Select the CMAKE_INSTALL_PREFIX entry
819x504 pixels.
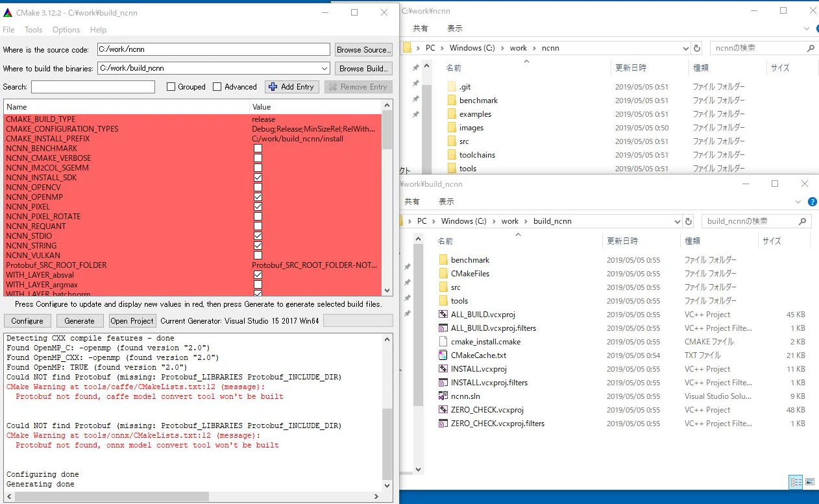click(193, 139)
